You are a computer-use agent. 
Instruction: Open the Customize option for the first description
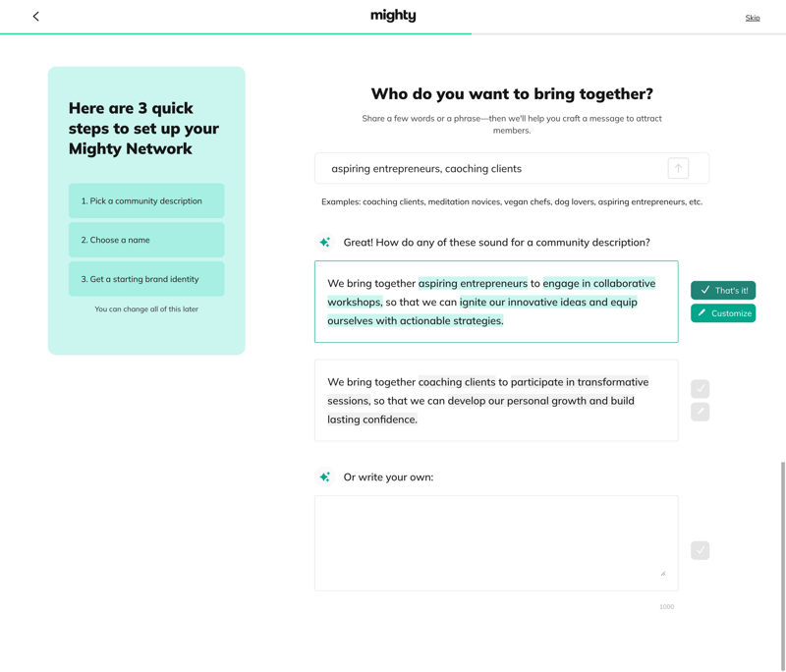723,312
